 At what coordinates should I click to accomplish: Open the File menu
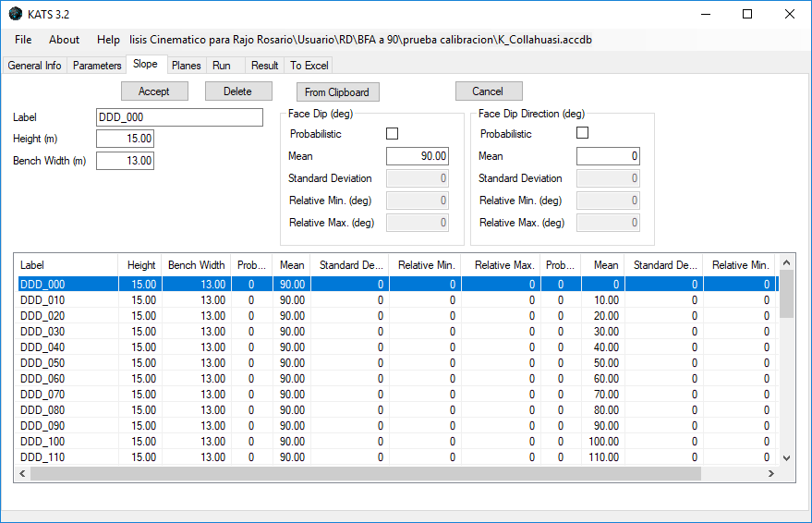(23, 40)
